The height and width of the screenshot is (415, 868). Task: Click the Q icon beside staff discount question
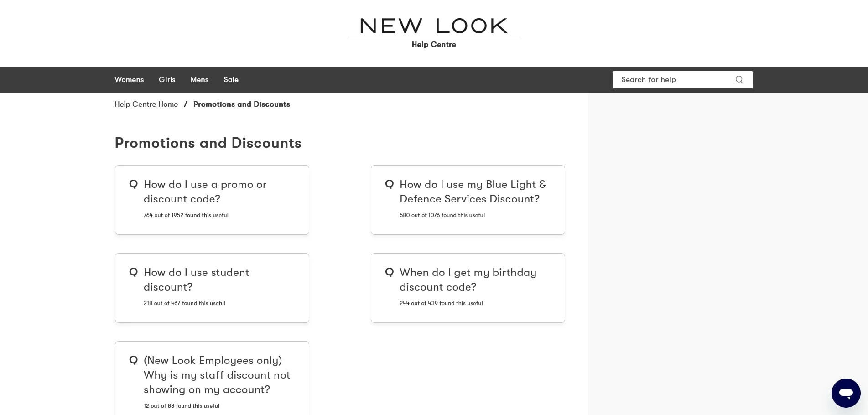(133, 360)
